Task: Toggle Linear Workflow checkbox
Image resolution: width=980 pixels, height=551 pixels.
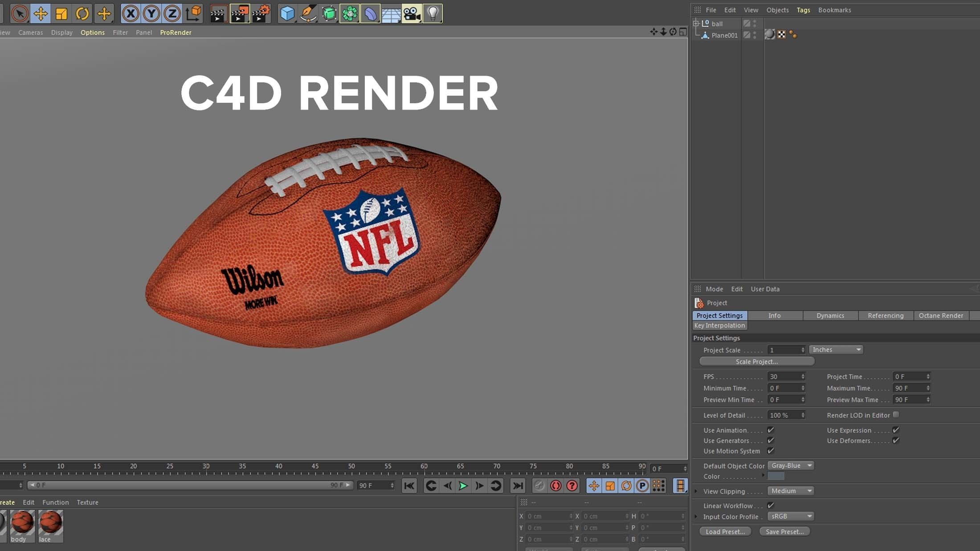Action: [x=771, y=505]
